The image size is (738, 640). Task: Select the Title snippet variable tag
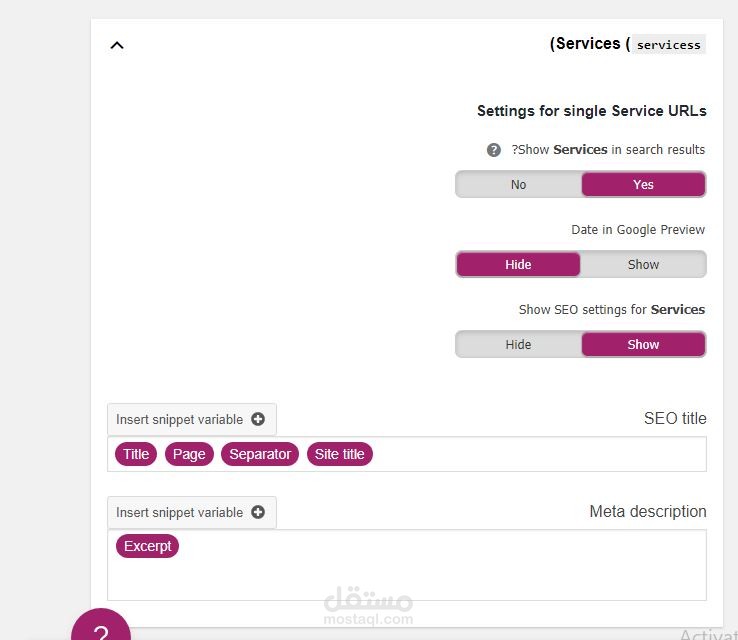(136, 454)
